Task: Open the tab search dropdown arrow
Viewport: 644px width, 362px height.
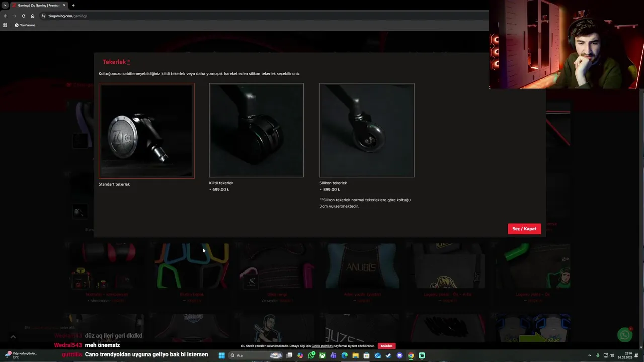Action: coord(5,5)
